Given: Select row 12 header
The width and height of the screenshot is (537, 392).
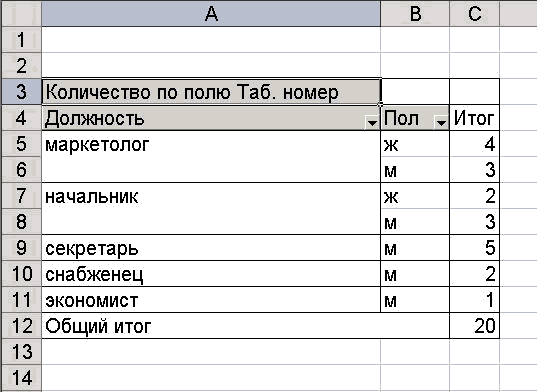Looking at the screenshot, I should tap(21, 326).
